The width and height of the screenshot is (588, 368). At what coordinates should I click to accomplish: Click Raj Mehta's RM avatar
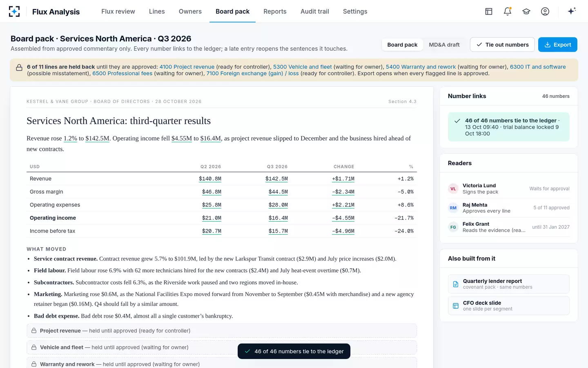[x=453, y=208]
